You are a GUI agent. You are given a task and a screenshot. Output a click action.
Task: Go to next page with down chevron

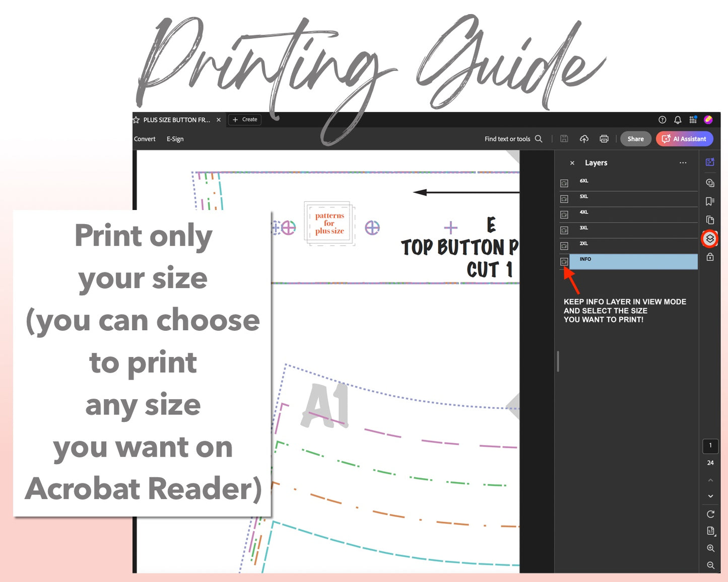[x=710, y=496]
